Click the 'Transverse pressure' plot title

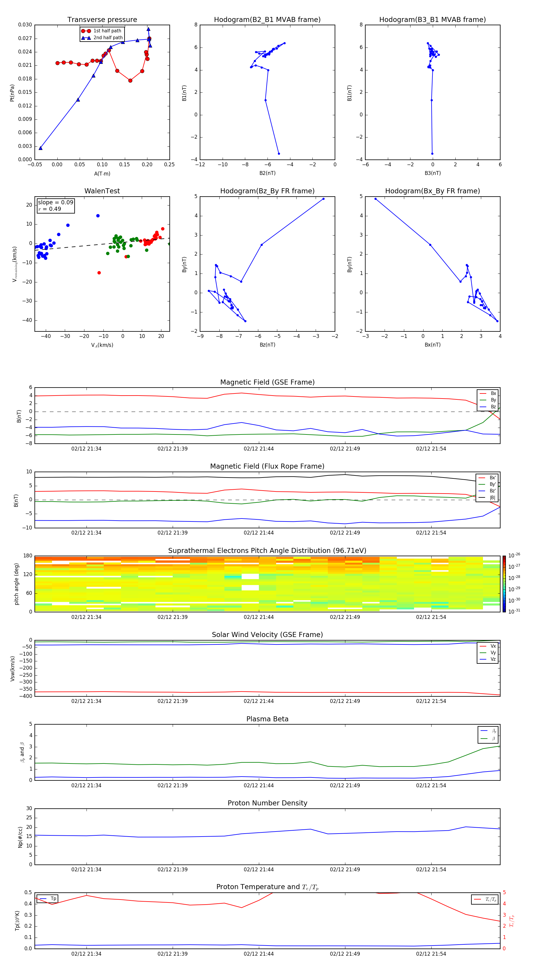click(102, 20)
